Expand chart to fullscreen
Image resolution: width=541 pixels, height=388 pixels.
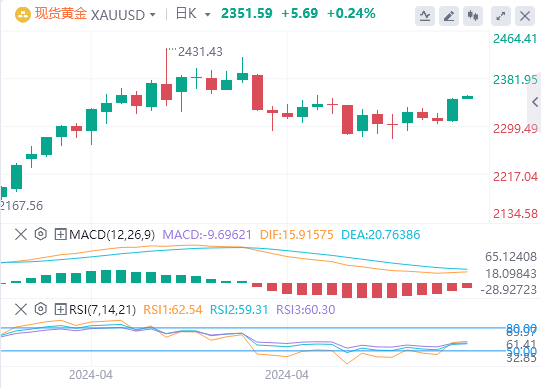[x=501, y=16]
